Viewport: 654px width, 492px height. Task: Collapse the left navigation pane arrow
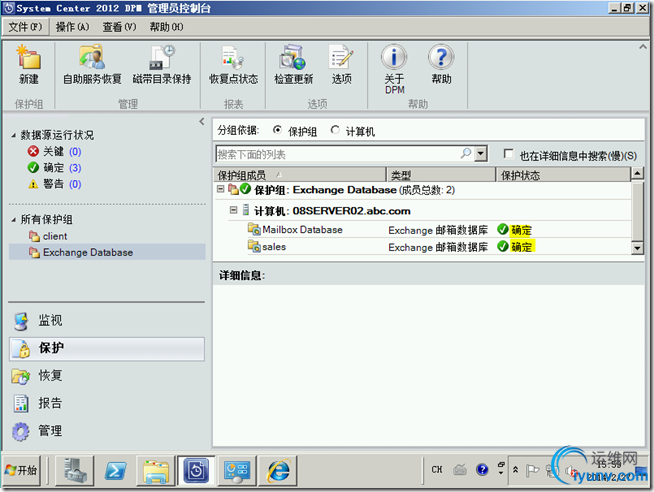(202, 121)
